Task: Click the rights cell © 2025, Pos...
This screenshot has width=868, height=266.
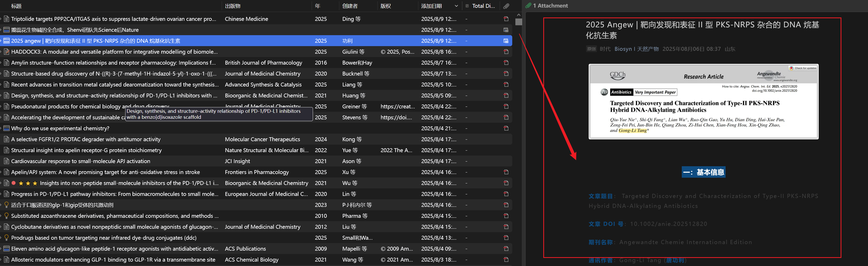Action: pyautogui.click(x=397, y=52)
